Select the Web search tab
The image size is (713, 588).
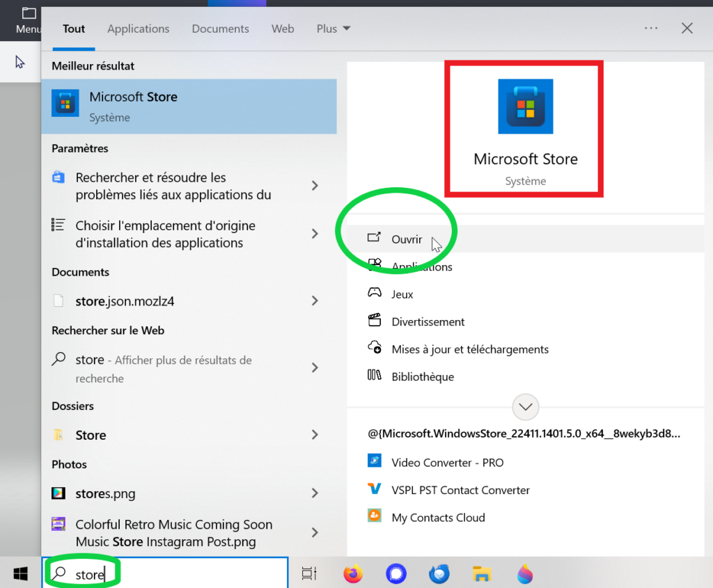[283, 29]
